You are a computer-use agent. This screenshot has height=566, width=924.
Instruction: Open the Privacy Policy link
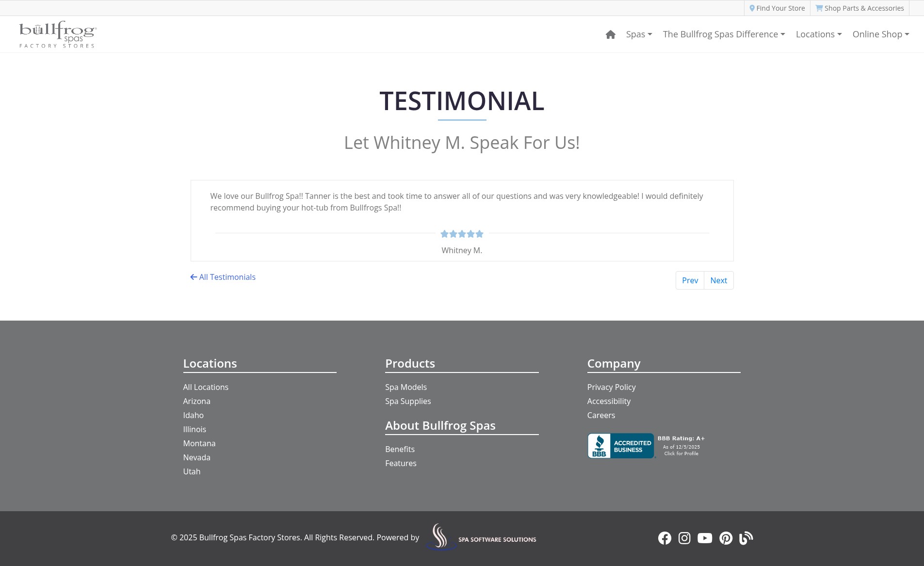pos(611,387)
